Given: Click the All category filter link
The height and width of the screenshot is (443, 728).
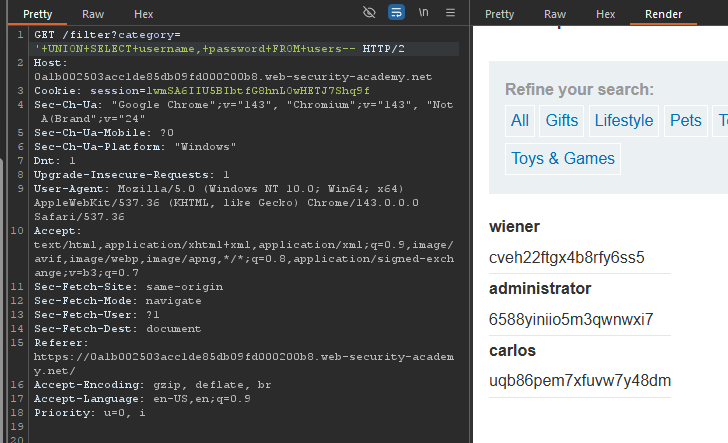Looking at the screenshot, I should 520,121.
